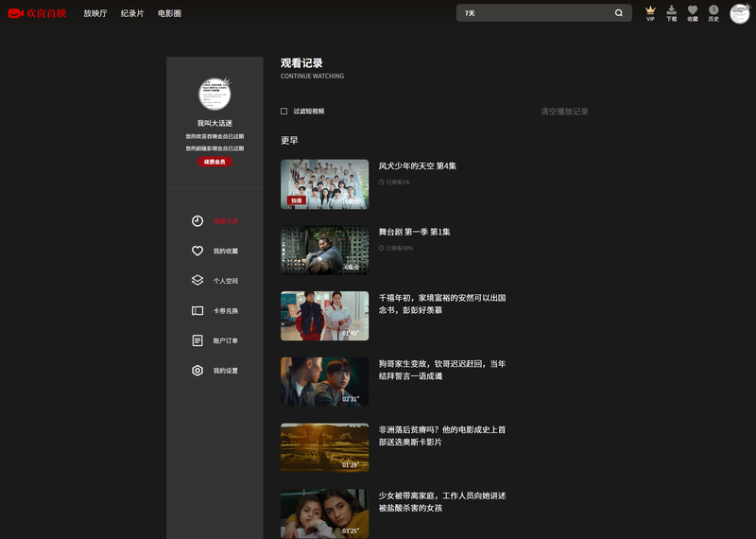Click the 欢喜首映 logo

(x=37, y=13)
